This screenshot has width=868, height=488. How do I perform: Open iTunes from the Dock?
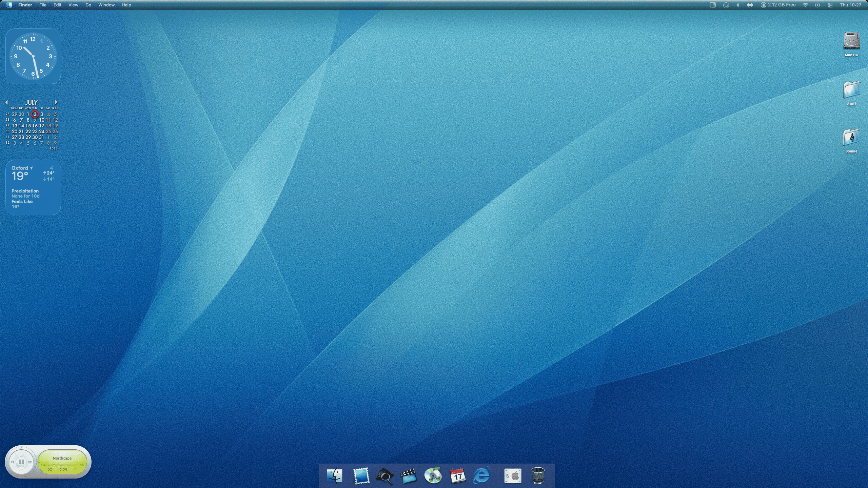(433, 476)
